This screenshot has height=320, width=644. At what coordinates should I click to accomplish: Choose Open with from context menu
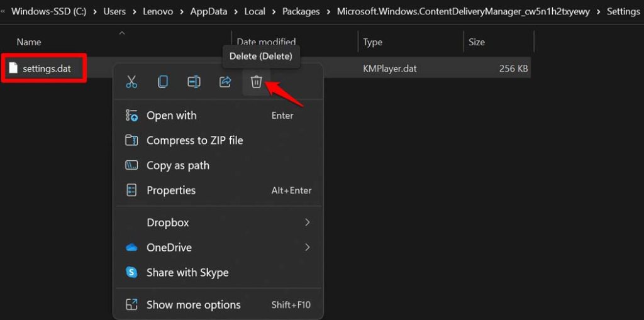point(171,116)
